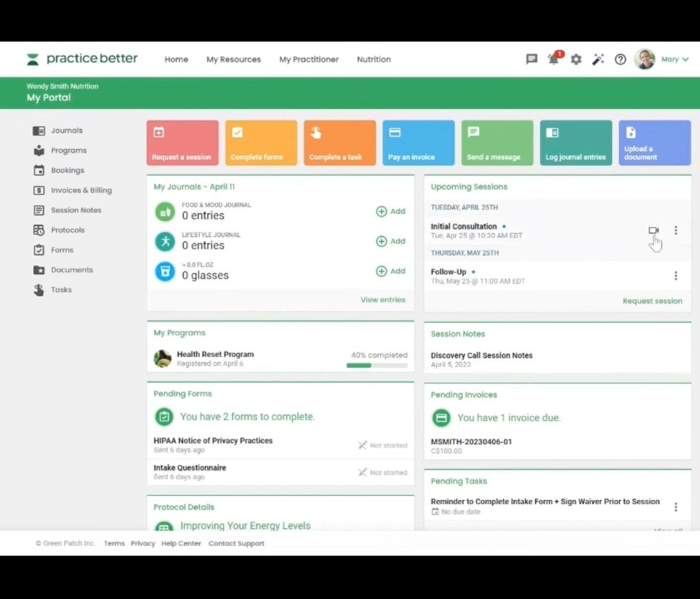This screenshot has width=700, height=599.
Task: Open Protocols in the sidebar
Action: pyautogui.click(x=59, y=230)
